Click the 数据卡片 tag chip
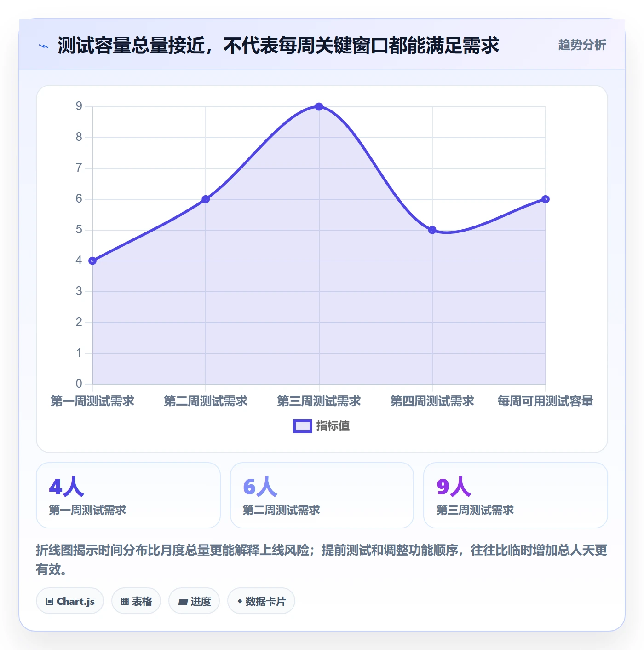This screenshot has height=650, width=644. [261, 601]
